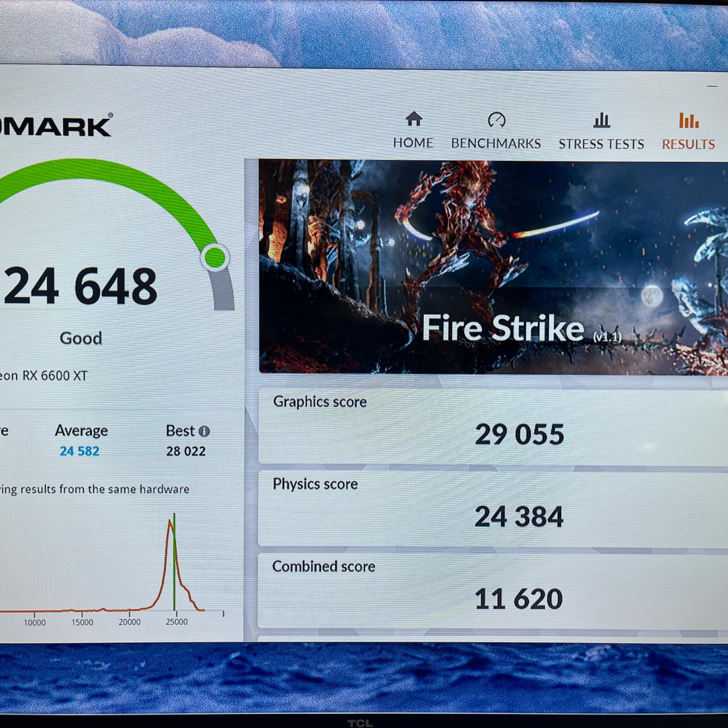Click the Good rating label
Image resolution: width=728 pixels, height=728 pixels.
tap(81, 338)
